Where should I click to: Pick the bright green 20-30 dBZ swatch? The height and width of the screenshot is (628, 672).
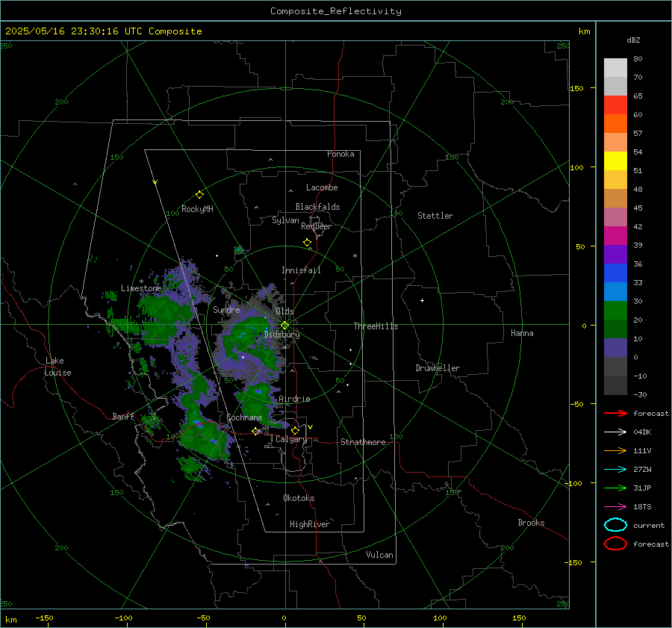(x=615, y=311)
